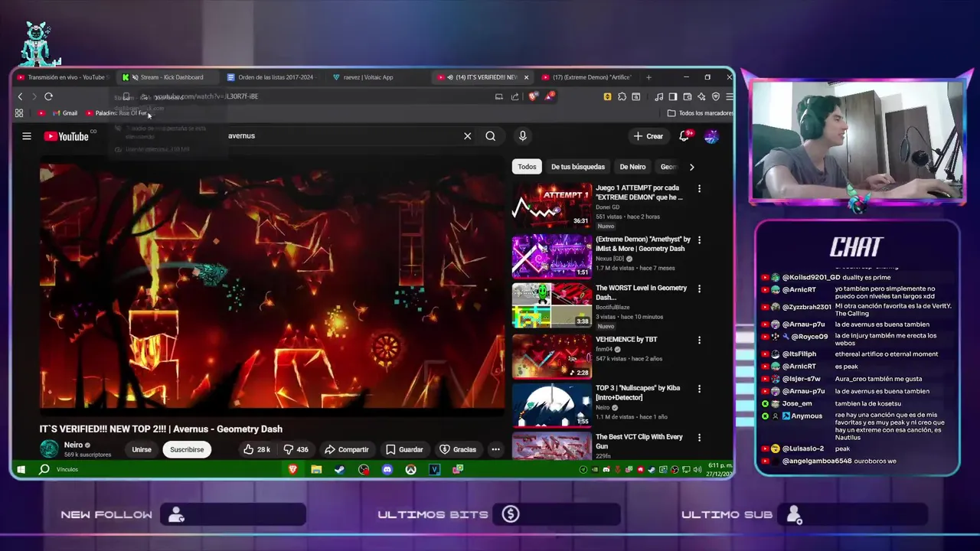Switch to Stream - Kick Dashboard tab
The image size is (980, 551).
[168, 77]
